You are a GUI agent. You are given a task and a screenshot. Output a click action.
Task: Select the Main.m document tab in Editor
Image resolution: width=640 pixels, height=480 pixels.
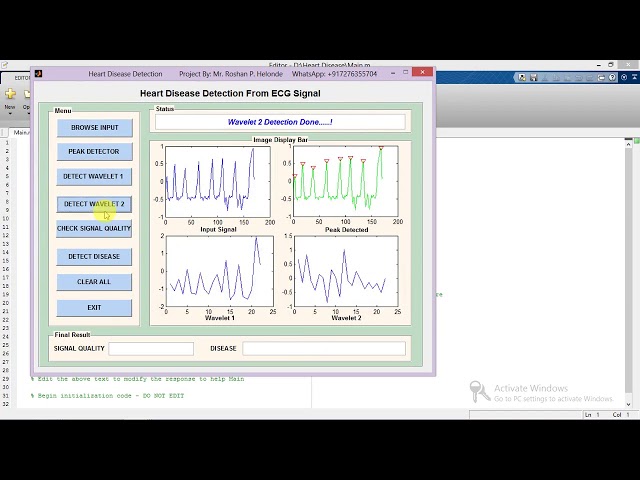tap(20, 132)
